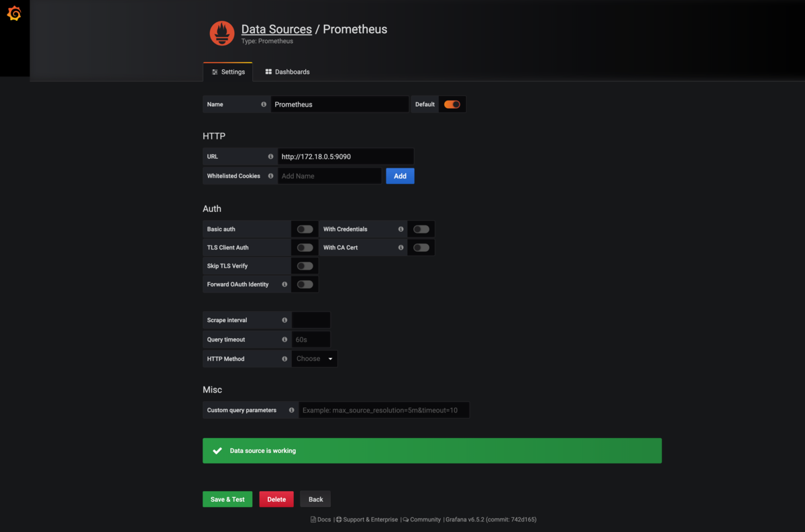Screen dimensions: 805x532
Task: Click the Whitelisted Cookies Add Name field
Action: [x=330, y=176]
